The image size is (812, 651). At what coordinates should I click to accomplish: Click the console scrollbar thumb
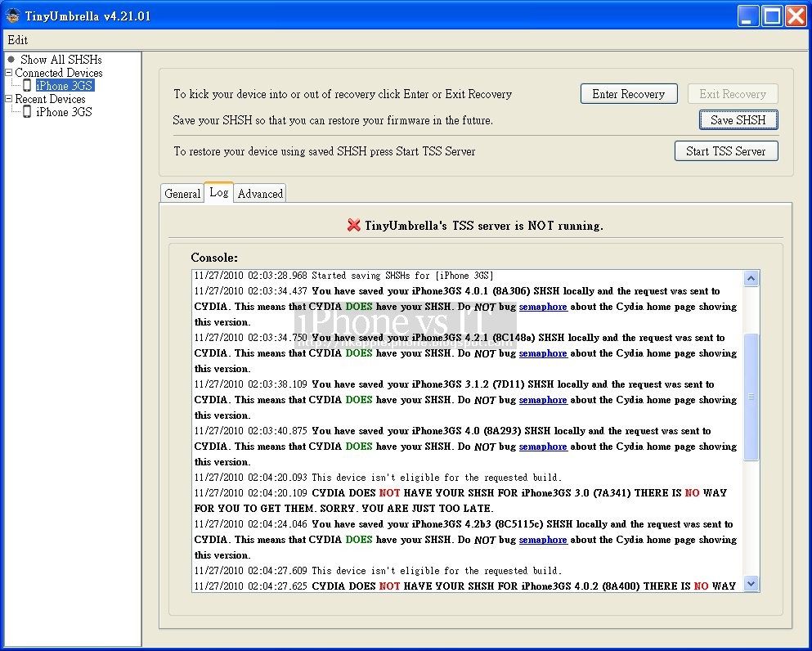(x=751, y=397)
